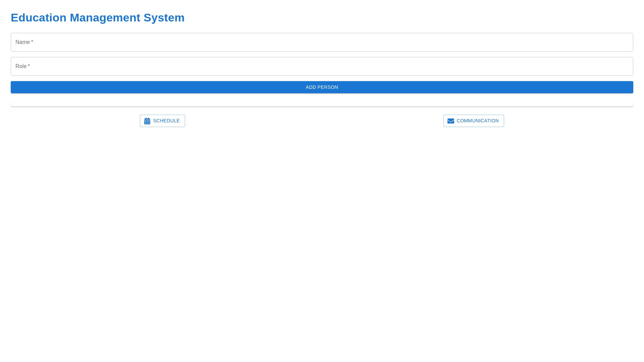
Task: Focus the Name input field
Action: pos(322,42)
